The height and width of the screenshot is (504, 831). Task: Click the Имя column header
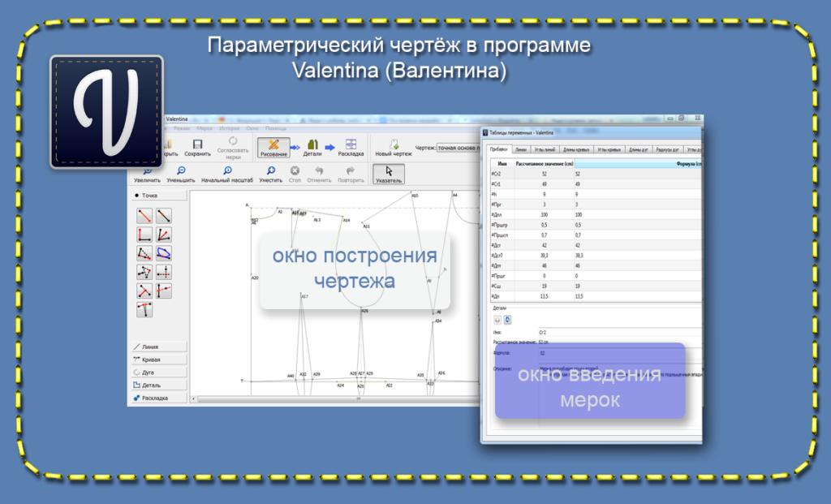502,164
